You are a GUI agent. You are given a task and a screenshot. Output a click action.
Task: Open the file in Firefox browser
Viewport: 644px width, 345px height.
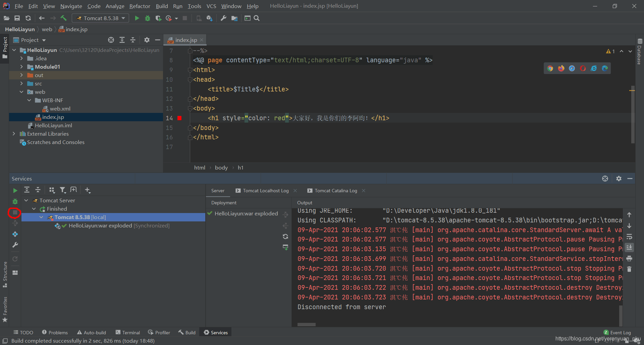561,68
